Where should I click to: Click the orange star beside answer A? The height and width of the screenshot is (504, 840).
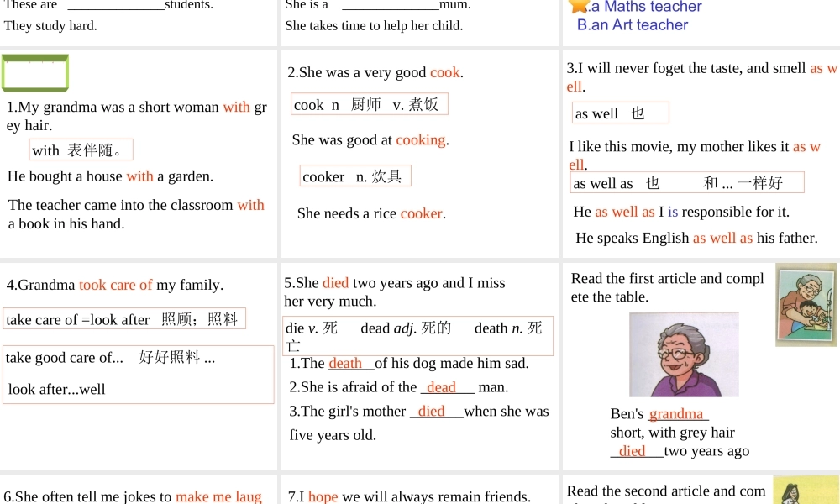point(577,7)
